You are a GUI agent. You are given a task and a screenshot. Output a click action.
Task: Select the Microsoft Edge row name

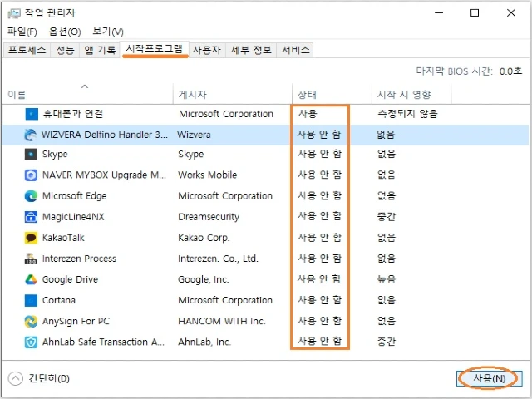[74, 196]
